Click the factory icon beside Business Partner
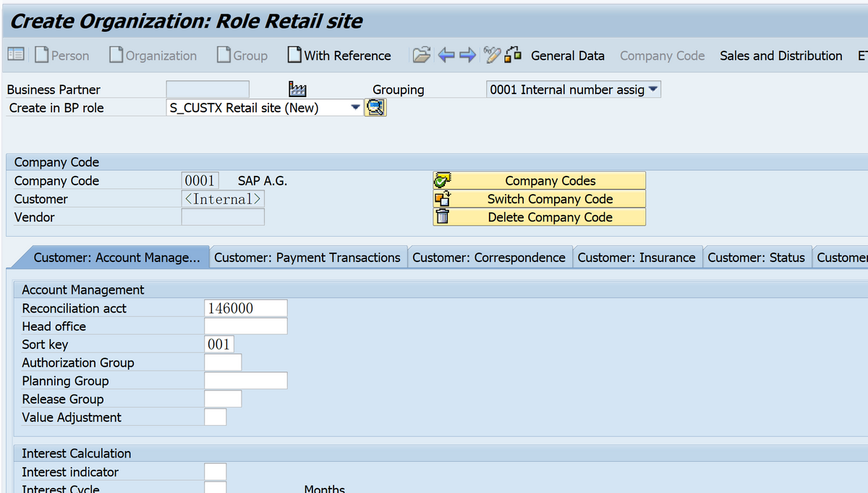The image size is (868, 493). [x=297, y=89]
